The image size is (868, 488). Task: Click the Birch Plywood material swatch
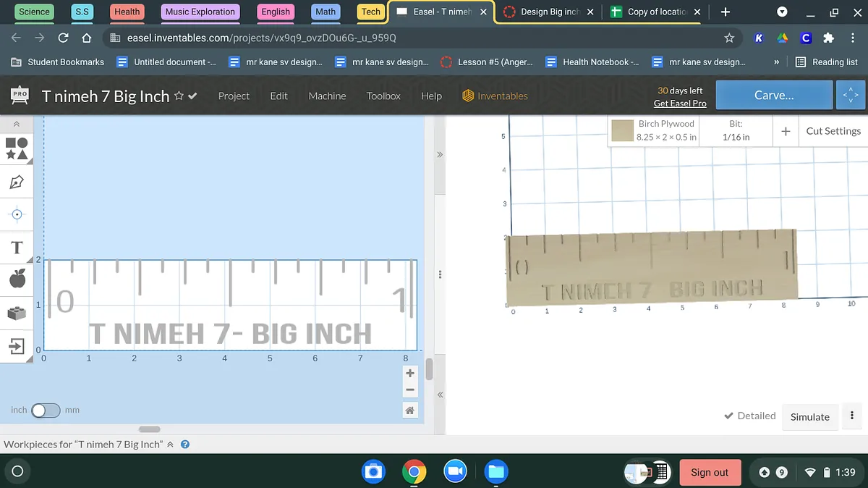622,131
